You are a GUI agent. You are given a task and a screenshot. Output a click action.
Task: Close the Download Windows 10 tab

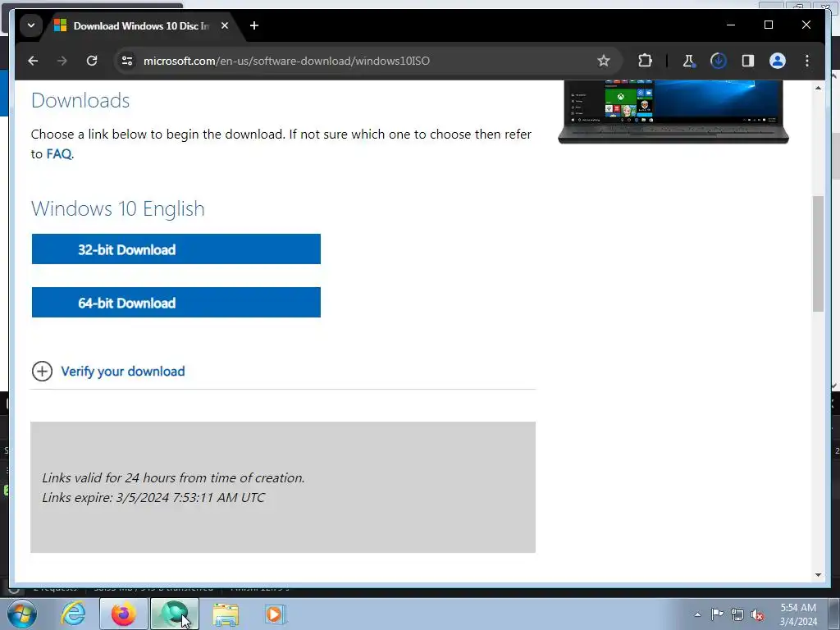tap(225, 25)
